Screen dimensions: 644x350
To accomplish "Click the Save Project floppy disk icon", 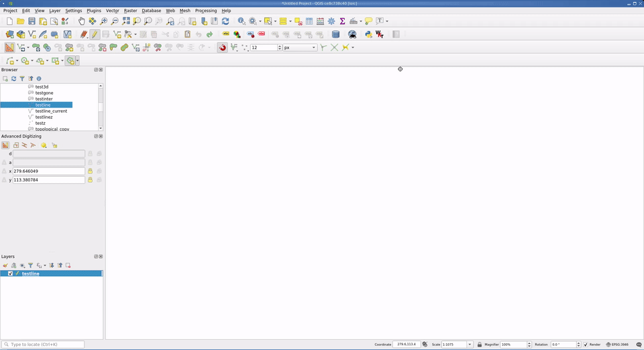I will [x=32, y=21].
